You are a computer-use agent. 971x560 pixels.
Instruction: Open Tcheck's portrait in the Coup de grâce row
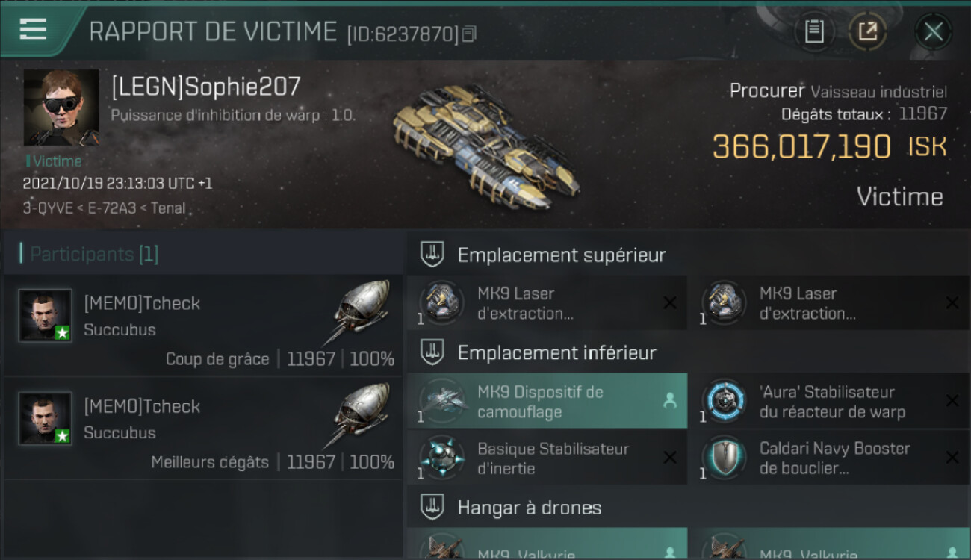(45, 316)
